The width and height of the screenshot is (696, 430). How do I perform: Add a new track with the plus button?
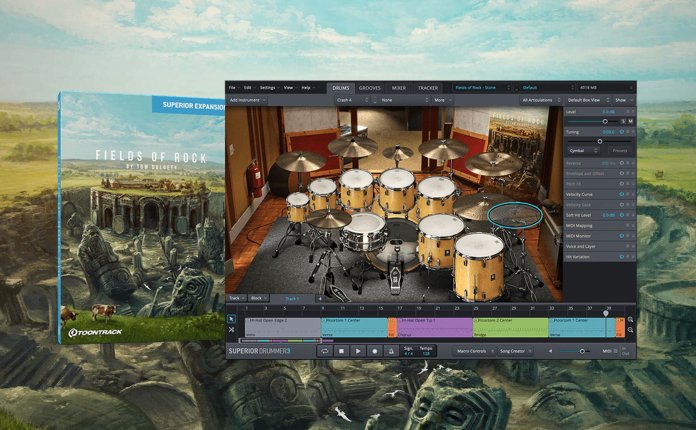click(320, 299)
